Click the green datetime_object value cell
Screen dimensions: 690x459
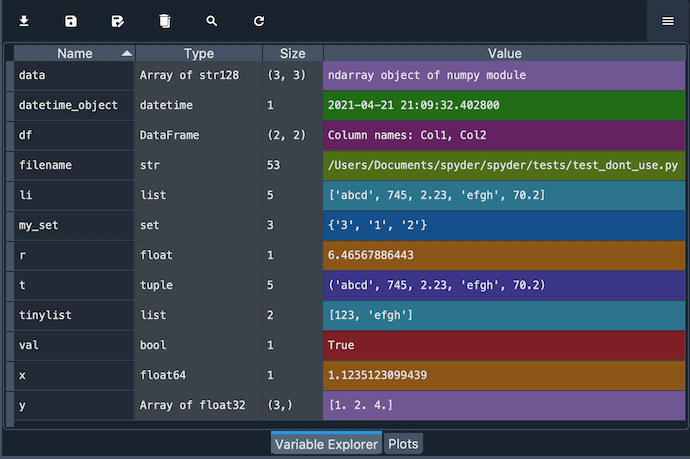pyautogui.click(x=504, y=105)
